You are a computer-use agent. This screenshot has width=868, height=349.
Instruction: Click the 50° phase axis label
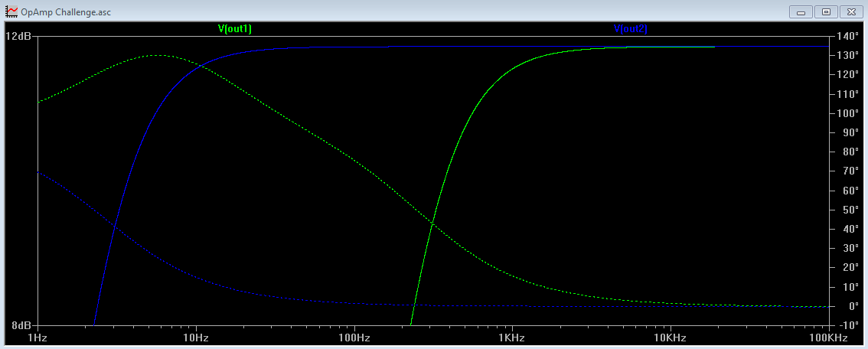pyautogui.click(x=850, y=210)
